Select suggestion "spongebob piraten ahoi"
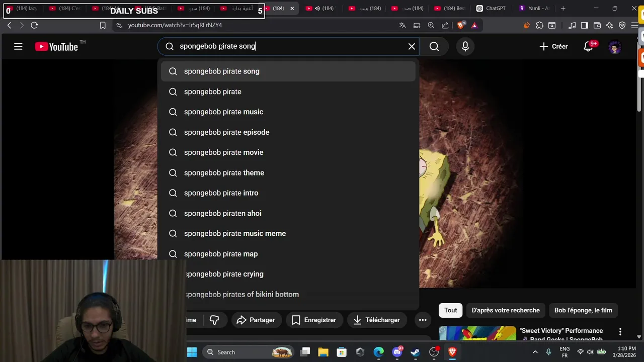The height and width of the screenshot is (362, 644). coord(288,213)
